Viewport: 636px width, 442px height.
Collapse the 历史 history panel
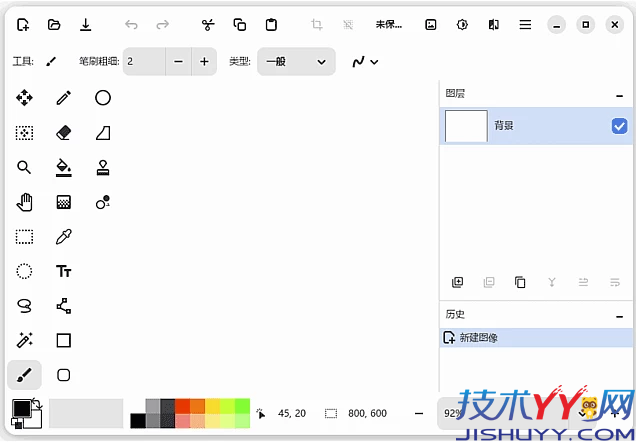pos(619,316)
